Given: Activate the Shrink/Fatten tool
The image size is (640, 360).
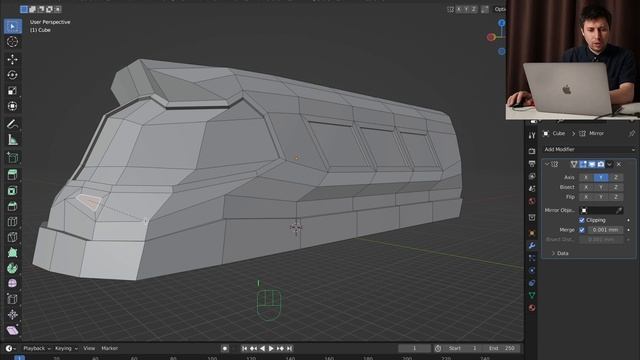Looking at the screenshot, I should (13, 314).
